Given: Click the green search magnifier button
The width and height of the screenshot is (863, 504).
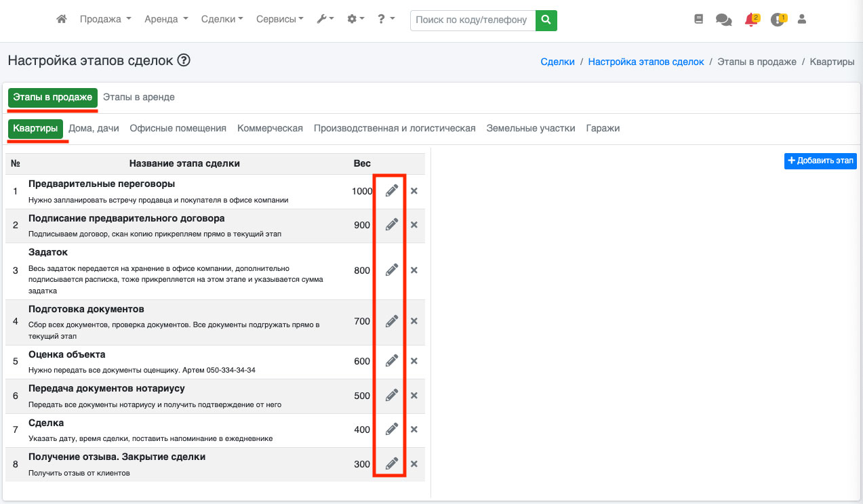Looking at the screenshot, I should [x=546, y=20].
